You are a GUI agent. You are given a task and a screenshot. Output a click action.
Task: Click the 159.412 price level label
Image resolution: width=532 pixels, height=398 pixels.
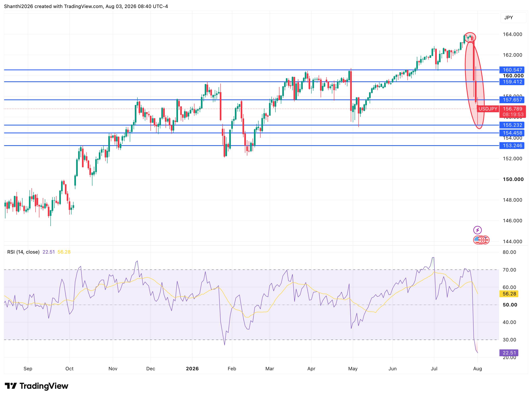(512, 82)
